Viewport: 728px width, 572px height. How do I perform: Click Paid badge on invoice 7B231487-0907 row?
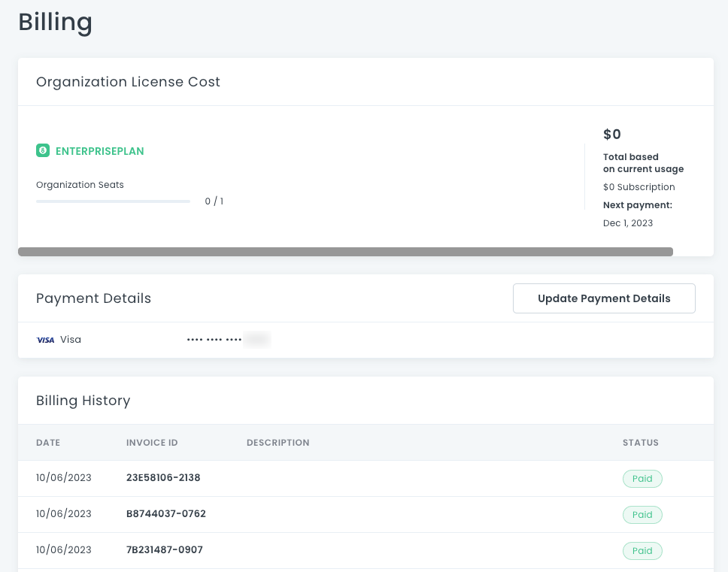tap(642, 551)
